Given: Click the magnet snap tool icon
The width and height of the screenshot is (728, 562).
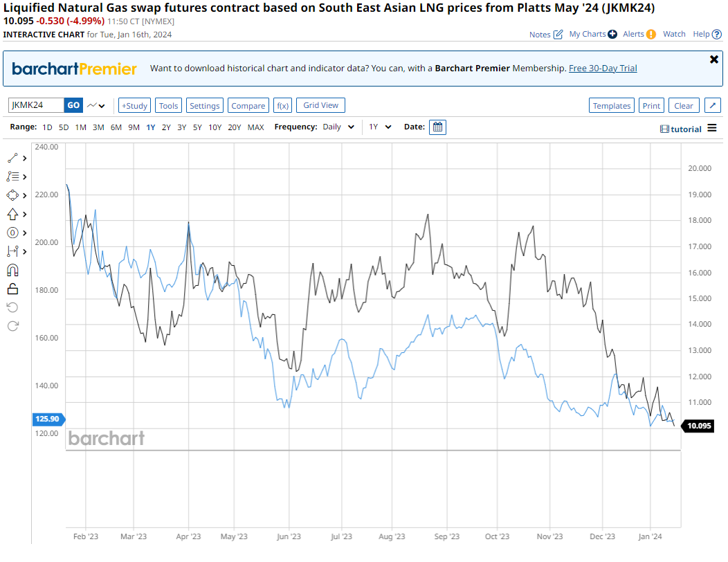Looking at the screenshot, I should click(12, 270).
